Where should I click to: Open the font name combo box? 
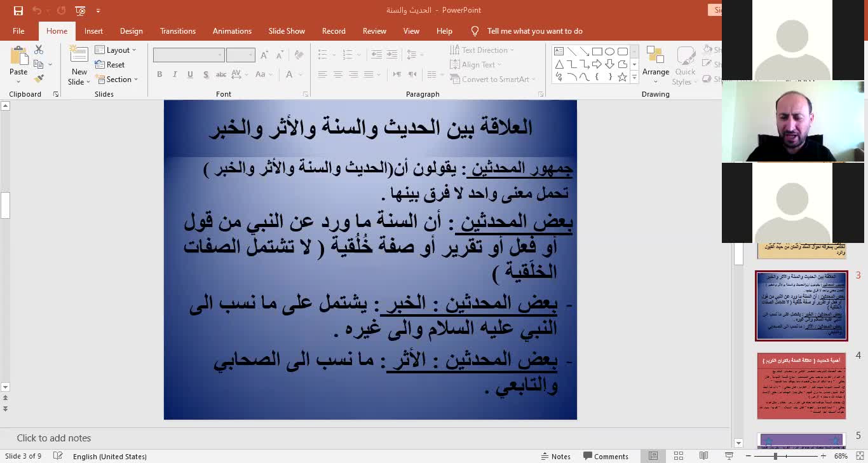189,55
